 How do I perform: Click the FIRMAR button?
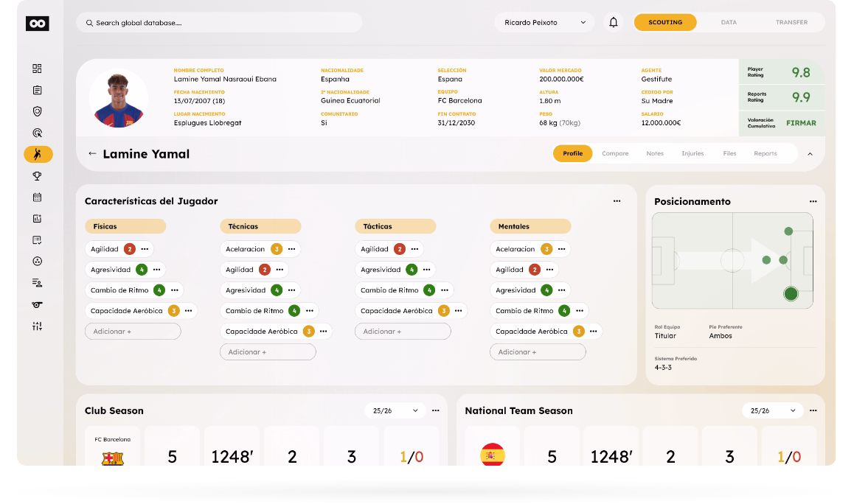[x=802, y=123]
